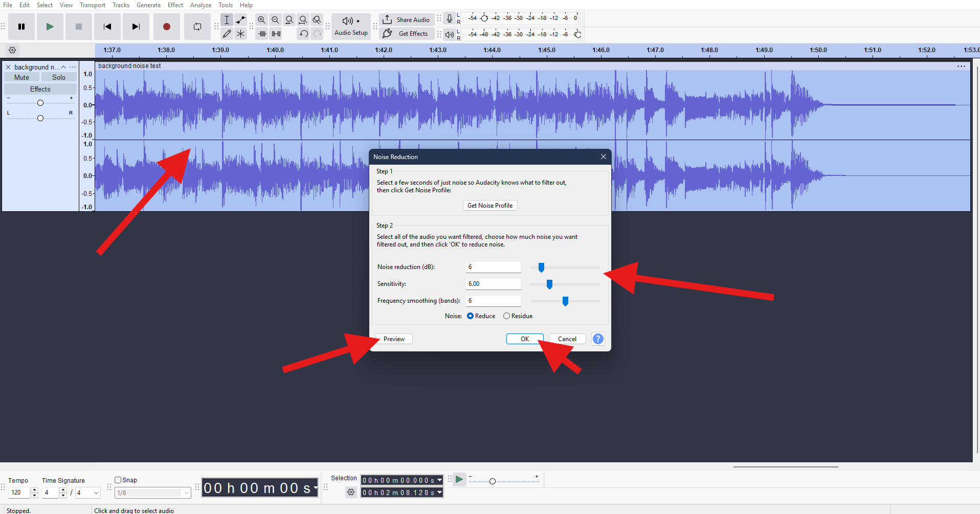Mute the background noise test track
Image resolution: width=980 pixels, height=514 pixels.
[x=21, y=77]
